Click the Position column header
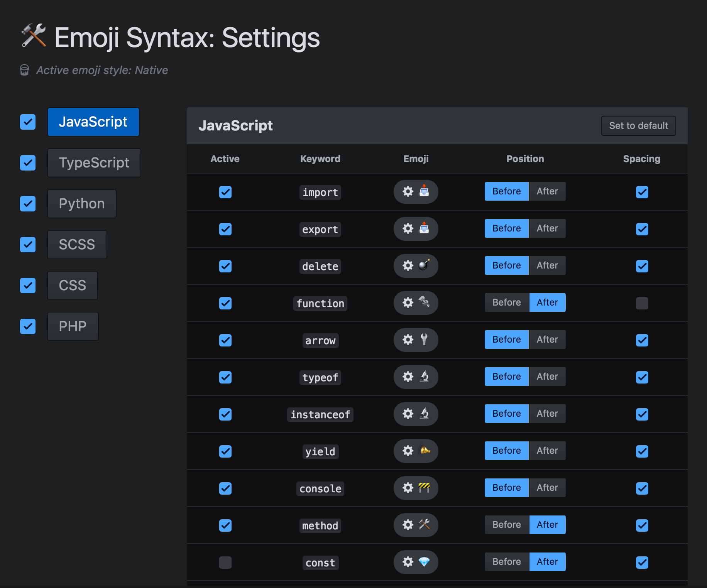Screen dimensions: 707x588 click(x=525, y=159)
